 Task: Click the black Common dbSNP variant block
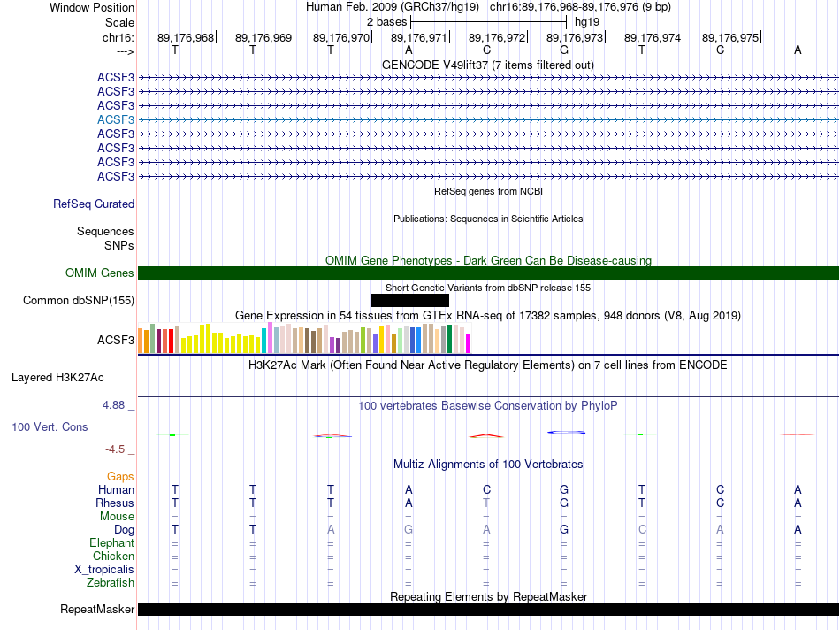409,301
